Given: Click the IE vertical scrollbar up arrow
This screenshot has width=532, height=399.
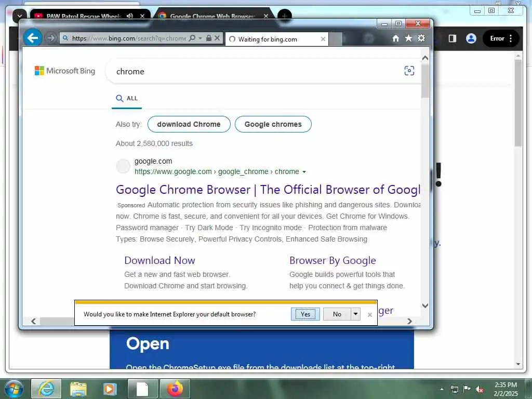Looking at the screenshot, I should (x=425, y=58).
